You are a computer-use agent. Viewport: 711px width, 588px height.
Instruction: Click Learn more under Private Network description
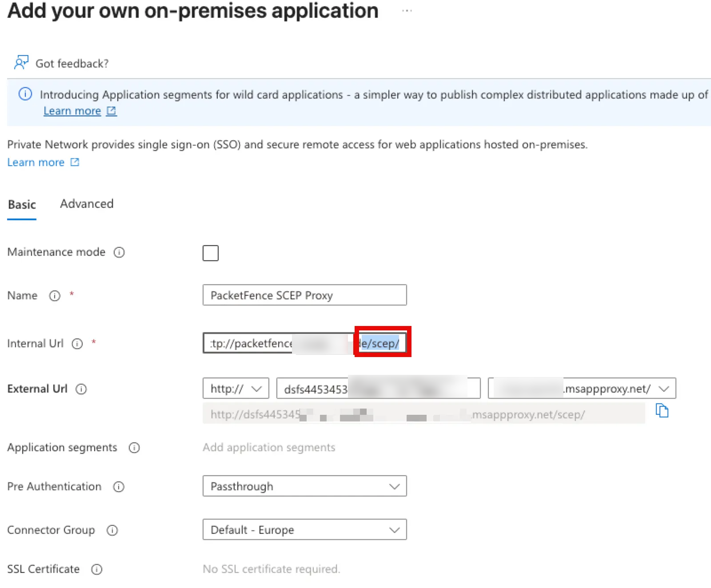point(36,162)
